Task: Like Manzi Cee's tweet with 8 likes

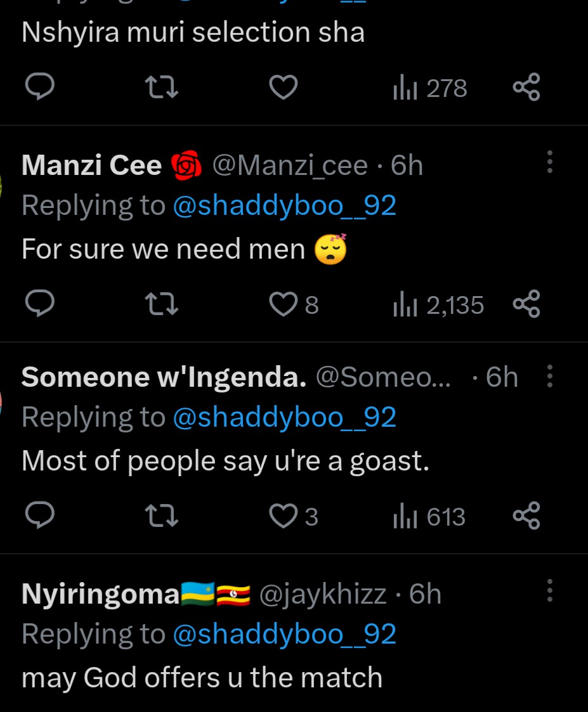Action: (284, 305)
